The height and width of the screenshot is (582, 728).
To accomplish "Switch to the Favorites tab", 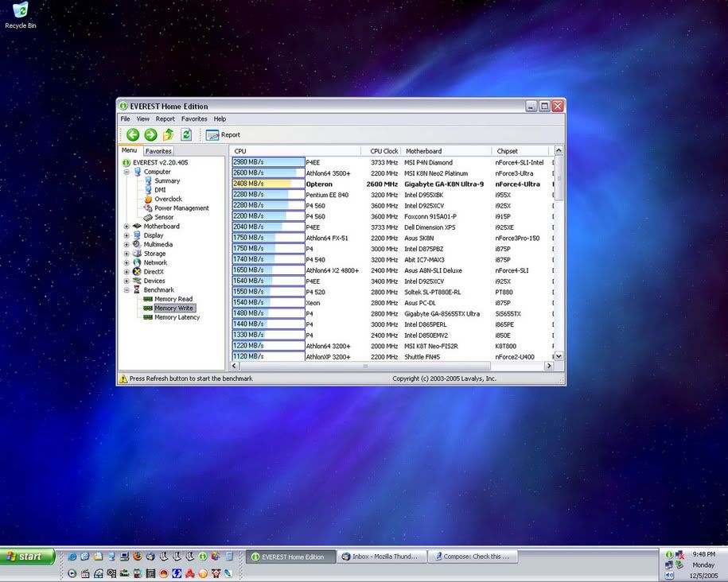I will [158, 151].
